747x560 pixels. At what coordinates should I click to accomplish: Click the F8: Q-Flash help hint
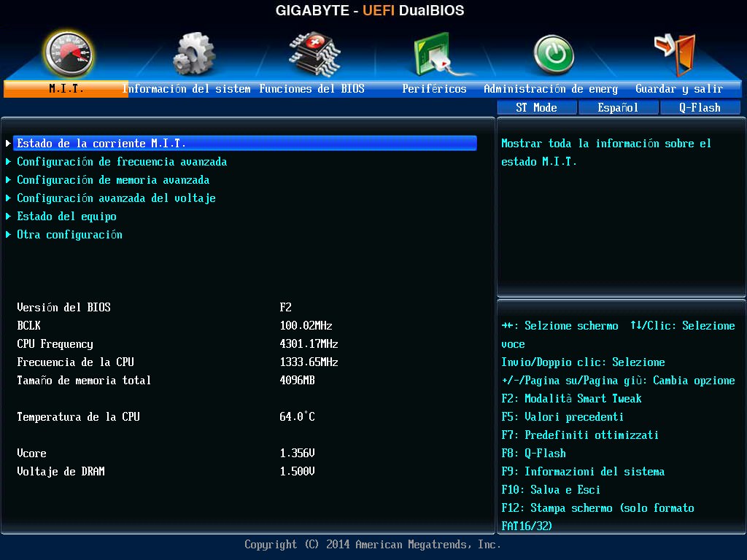pos(533,454)
